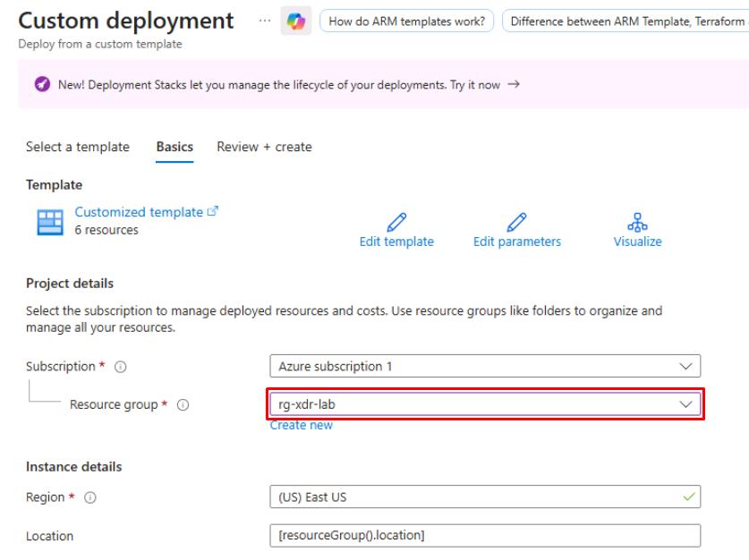Go to the Review + create tab
The height and width of the screenshot is (560, 749).
pyautogui.click(x=264, y=147)
